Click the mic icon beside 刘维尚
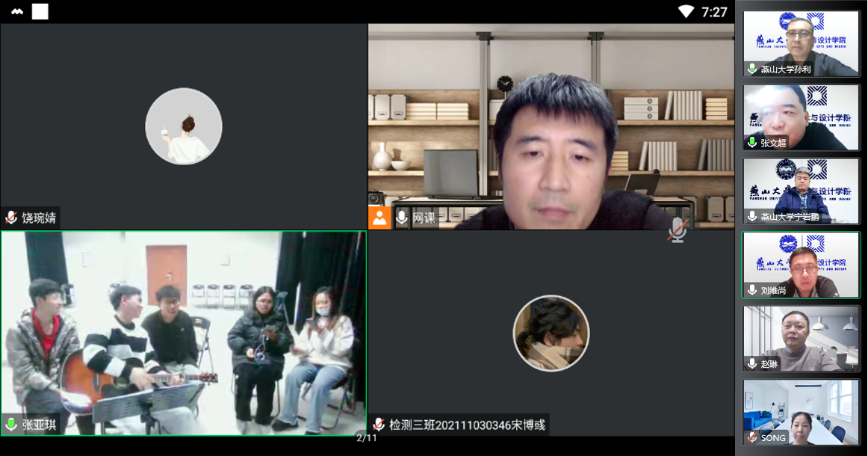 click(x=752, y=290)
